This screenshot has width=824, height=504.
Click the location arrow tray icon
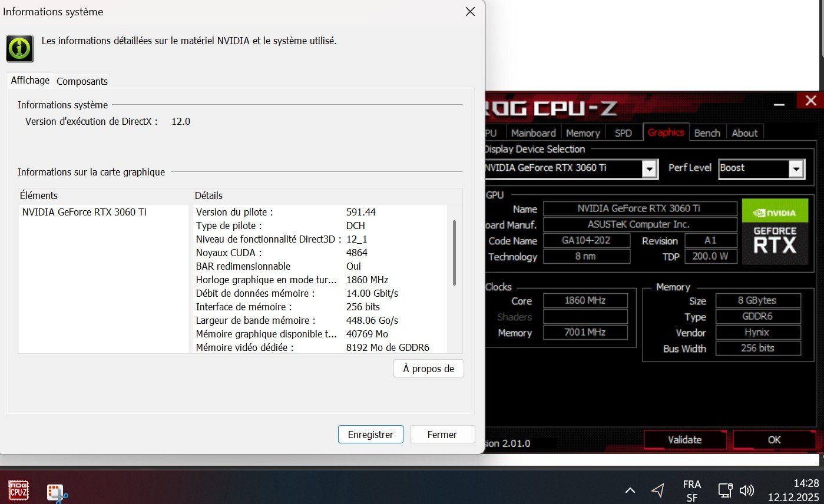click(x=658, y=490)
